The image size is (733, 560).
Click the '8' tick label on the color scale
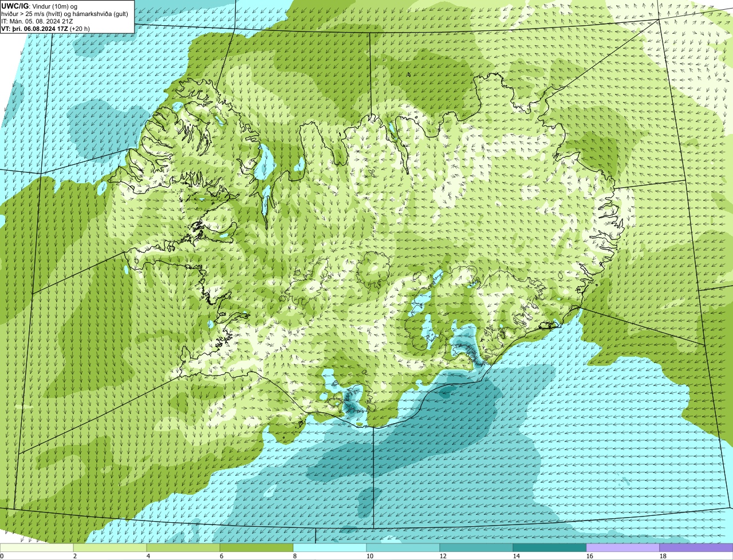coord(295,556)
